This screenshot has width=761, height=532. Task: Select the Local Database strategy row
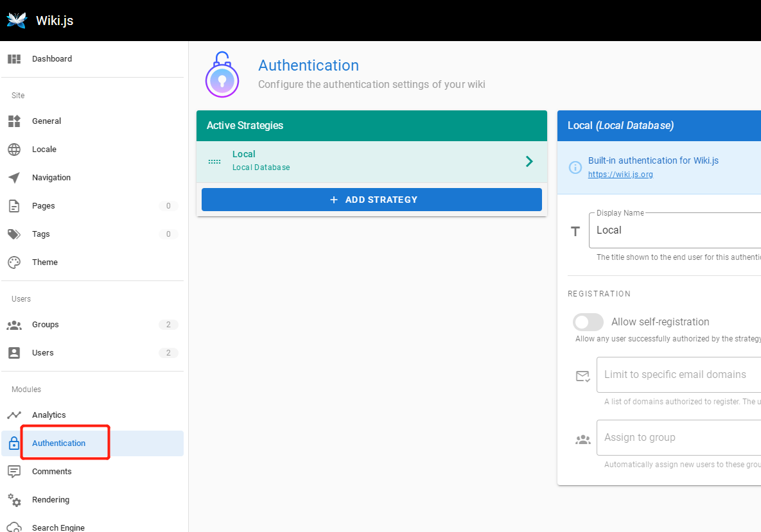372,162
